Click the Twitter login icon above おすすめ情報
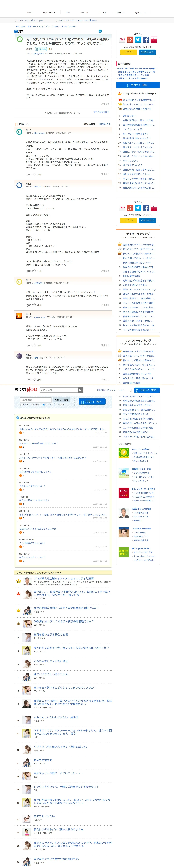This screenshot has width=174, height=868. point(138,40)
